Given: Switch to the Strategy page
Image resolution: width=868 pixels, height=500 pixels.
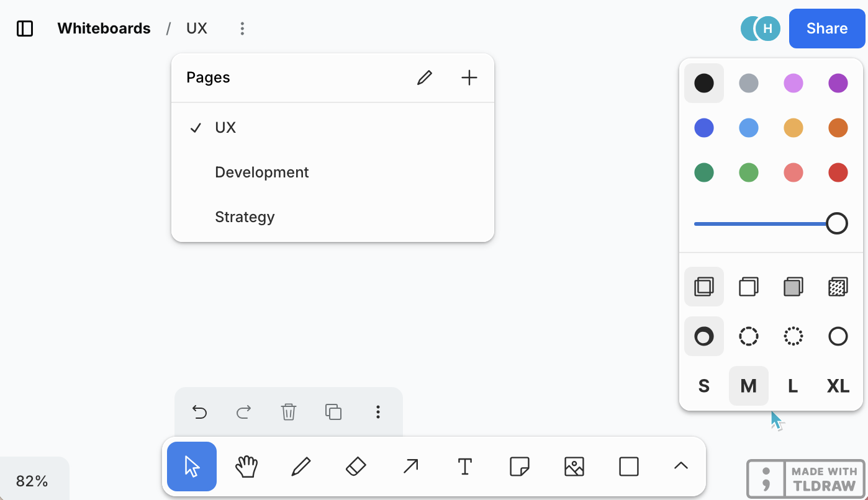Looking at the screenshot, I should [x=245, y=217].
